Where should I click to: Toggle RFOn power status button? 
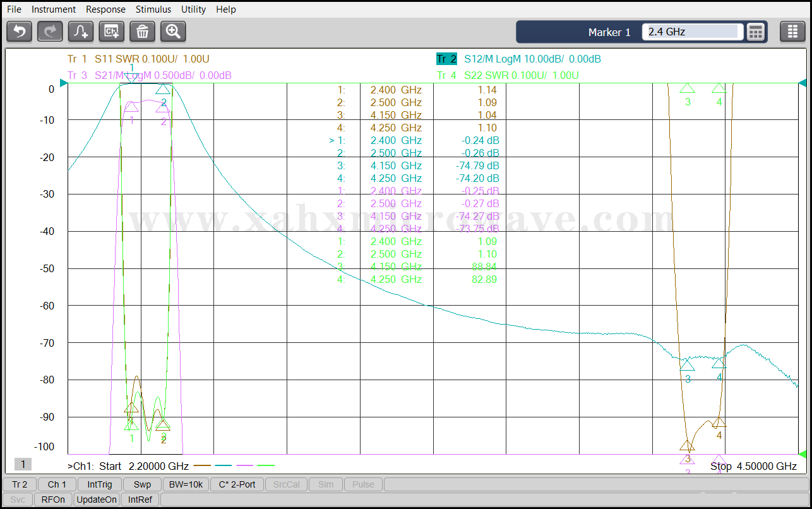tap(53, 500)
